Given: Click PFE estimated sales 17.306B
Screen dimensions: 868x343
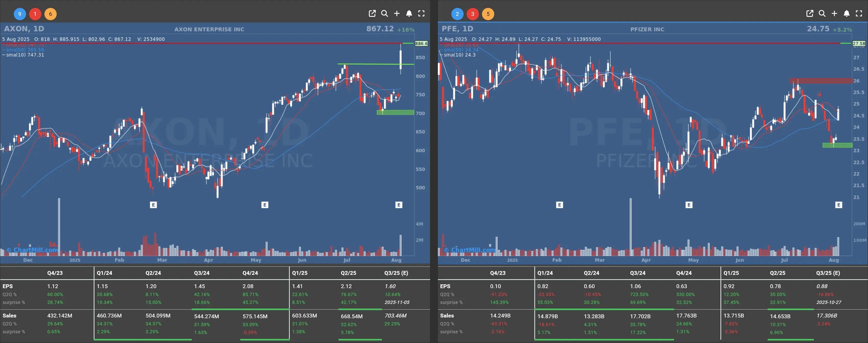Looking at the screenshot, I should point(827,316).
